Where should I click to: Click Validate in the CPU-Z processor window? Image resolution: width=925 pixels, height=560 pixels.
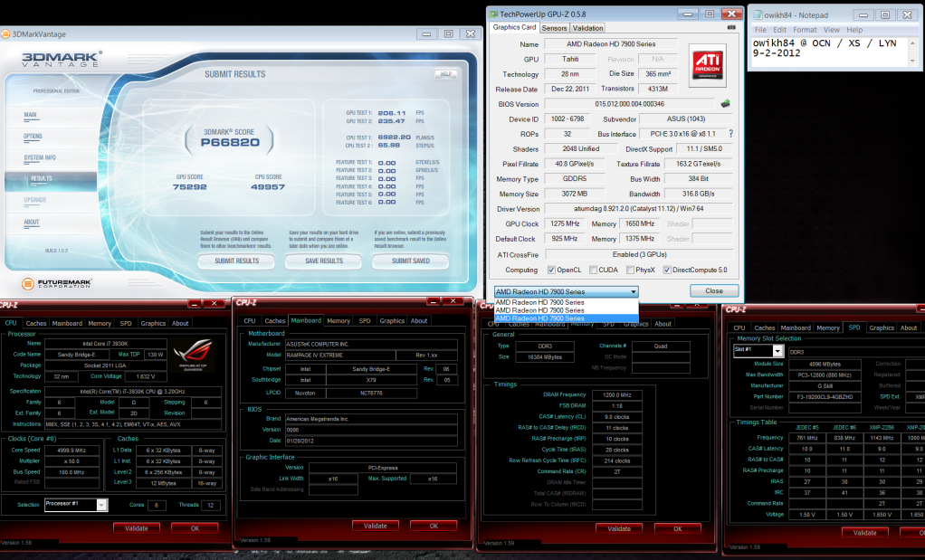tap(137, 528)
